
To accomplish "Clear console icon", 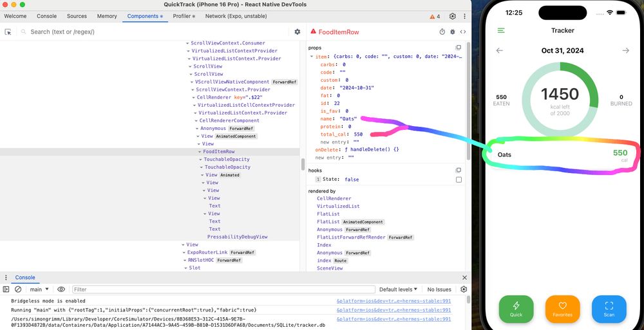I will tap(18, 289).
